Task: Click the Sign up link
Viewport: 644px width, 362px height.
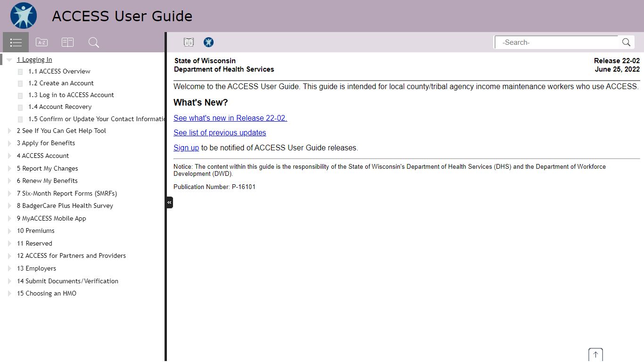Action: coord(186,148)
